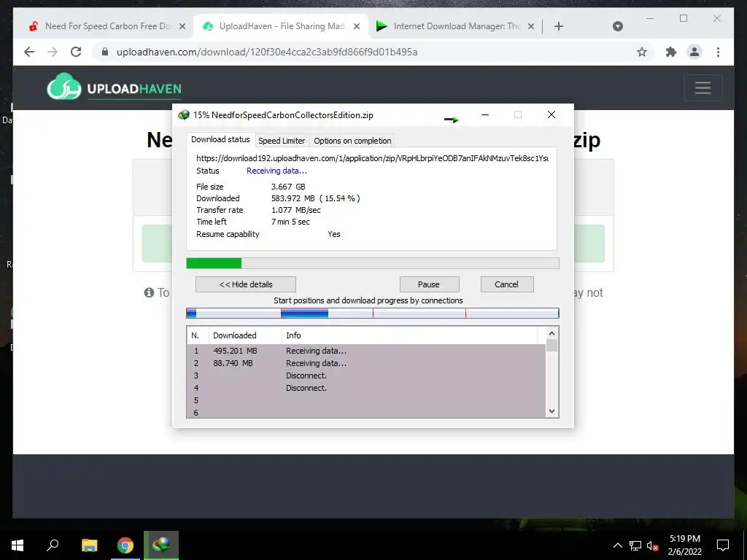Screen dimensions: 747x560
Task: Open the Windows notification center
Action: (x=723, y=545)
